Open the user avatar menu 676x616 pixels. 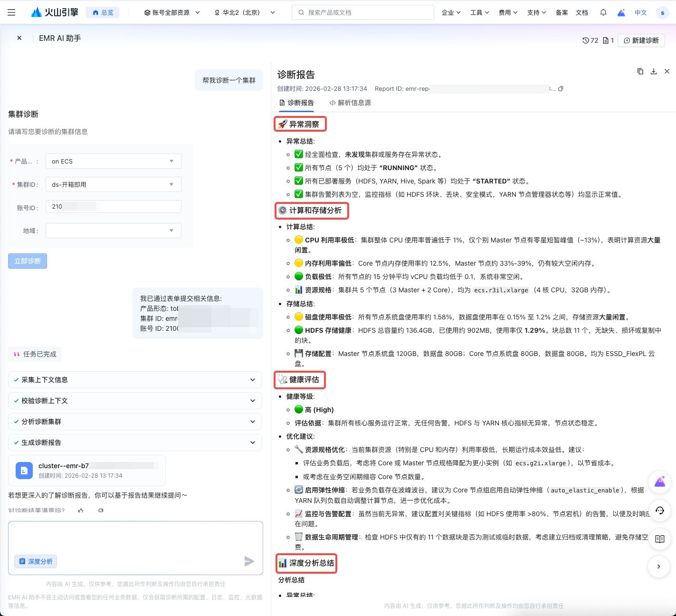[662, 13]
